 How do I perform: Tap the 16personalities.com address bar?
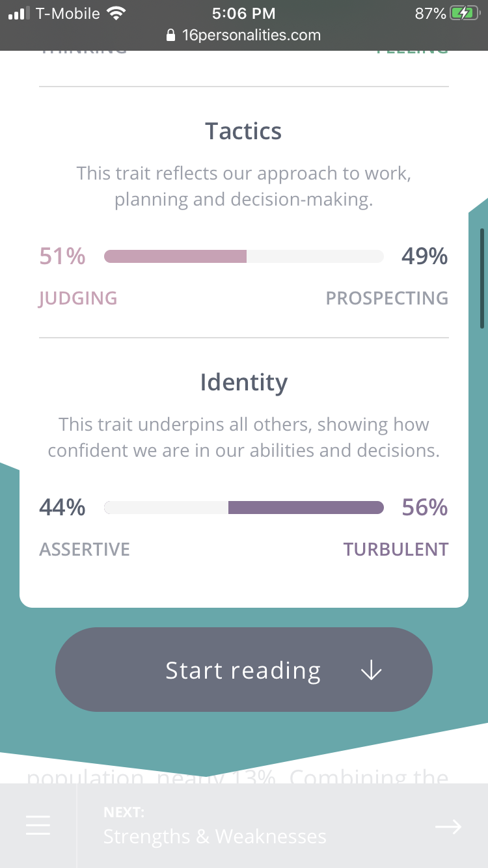(x=244, y=35)
